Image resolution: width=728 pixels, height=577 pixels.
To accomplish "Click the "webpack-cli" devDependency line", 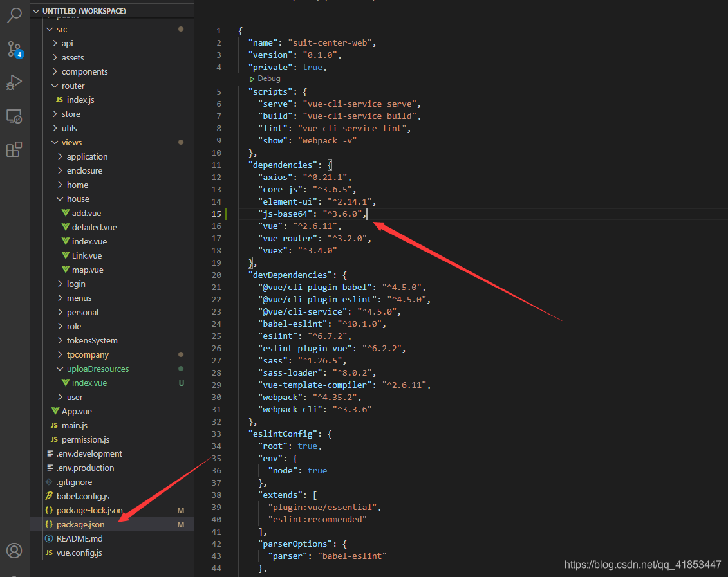I will [315, 409].
